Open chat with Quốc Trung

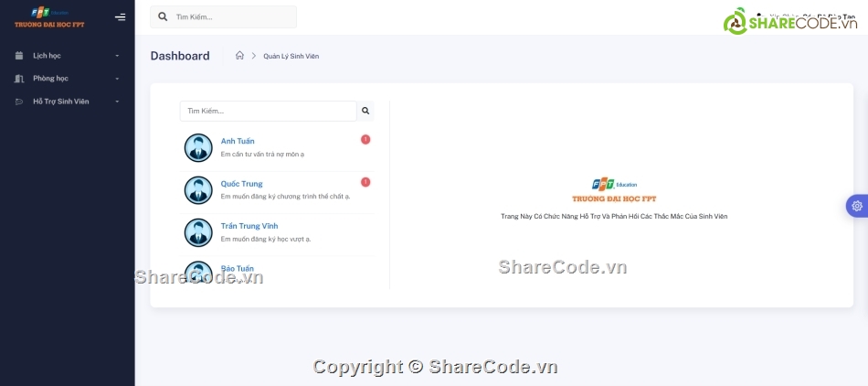coord(277,190)
